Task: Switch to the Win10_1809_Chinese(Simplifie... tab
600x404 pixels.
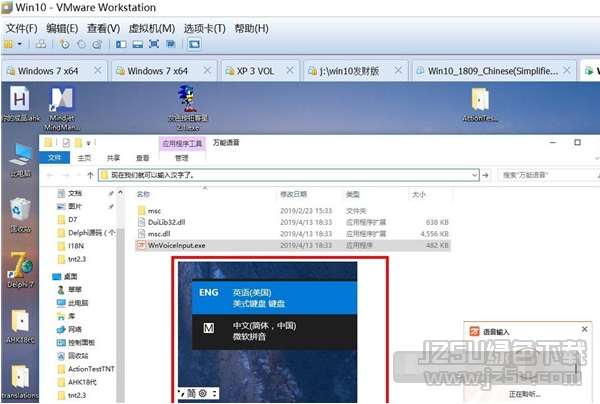Action: pyautogui.click(x=493, y=71)
